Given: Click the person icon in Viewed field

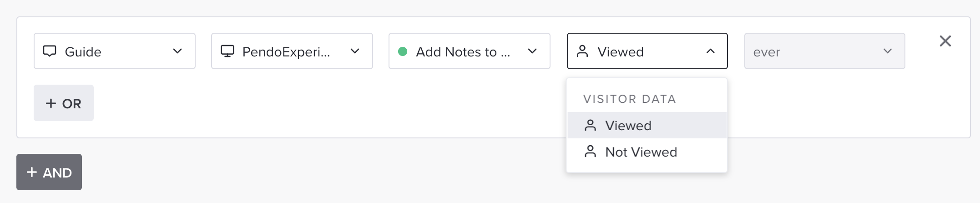Looking at the screenshot, I should click(582, 51).
